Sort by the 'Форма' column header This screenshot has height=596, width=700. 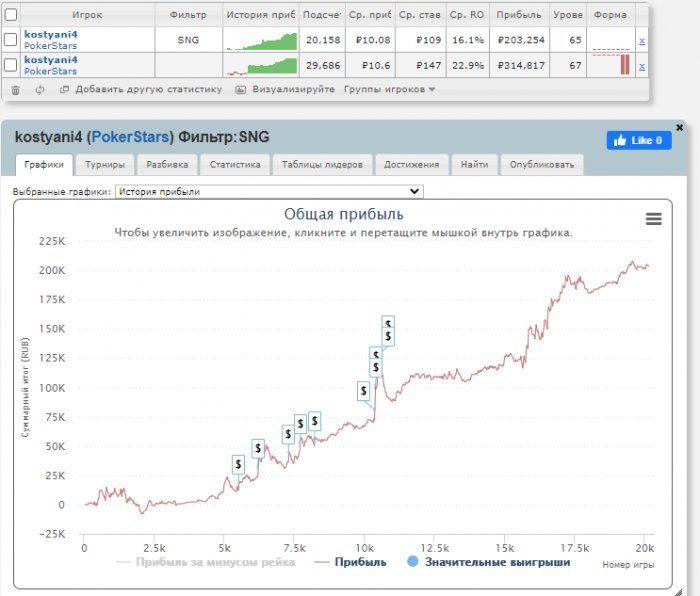click(x=610, y=15)
